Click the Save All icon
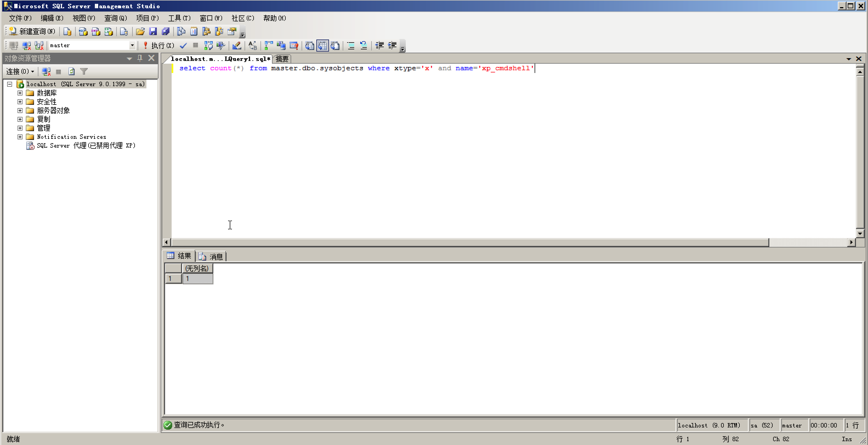 pyautogui.click(x=165, y=32)
